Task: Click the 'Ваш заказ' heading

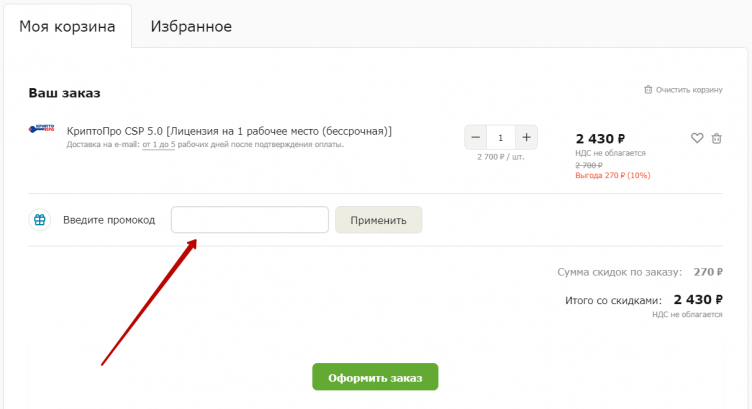Action: pyautogui.click(x=64, y=93)
